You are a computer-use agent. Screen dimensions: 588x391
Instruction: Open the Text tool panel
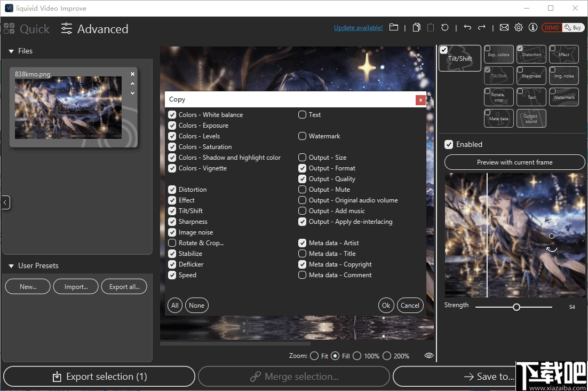[x=531, y=97]
